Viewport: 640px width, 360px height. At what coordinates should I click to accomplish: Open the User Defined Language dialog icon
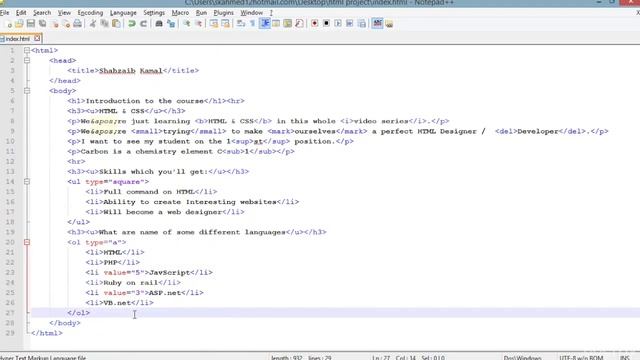tap(276, 24)
